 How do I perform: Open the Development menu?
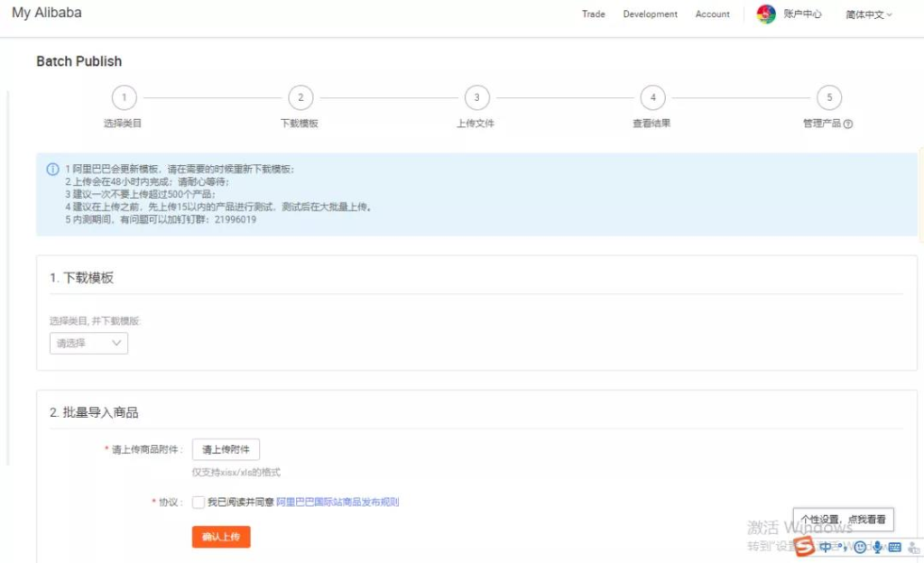[650, 14]
